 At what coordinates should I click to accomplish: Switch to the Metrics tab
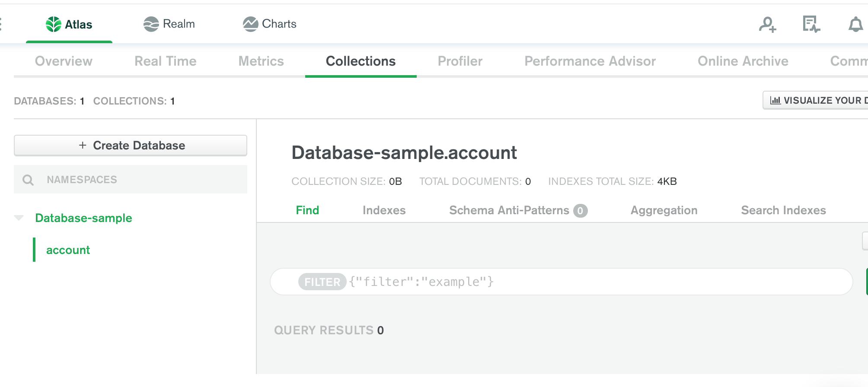tap(261, 61)
